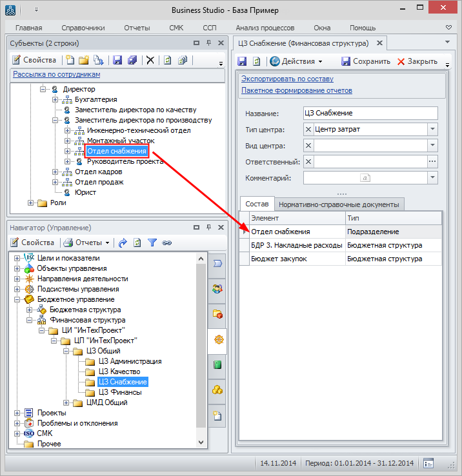Image resolution: width=462 pixels, height=476 pixels.
Task: Click the Название input field
Action: (x=370, y=113)
